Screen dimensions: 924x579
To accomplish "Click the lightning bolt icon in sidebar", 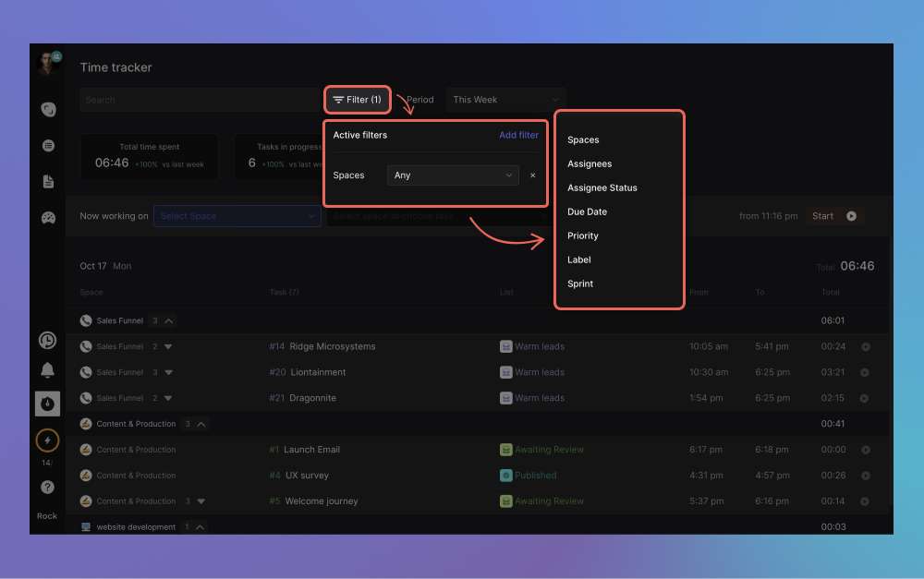I will [47, 441].
